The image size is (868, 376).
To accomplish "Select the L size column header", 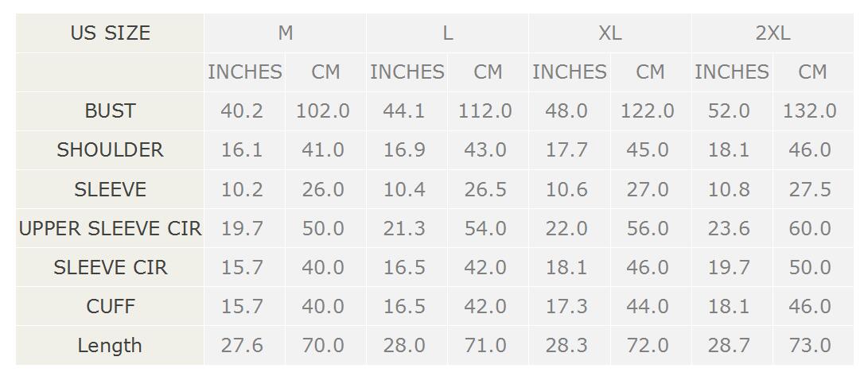I will click(x=447, y=33).
